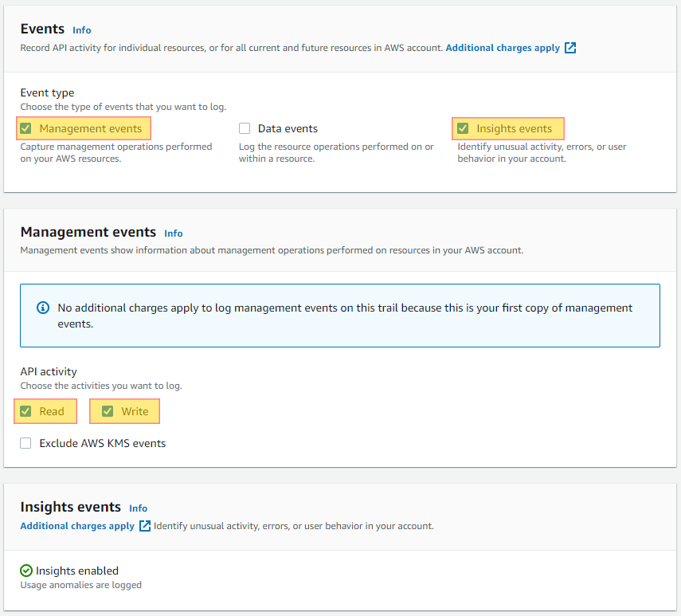Screen dimensions: 681x616
Task: Open the external link icon in Events header
Action: tap(569, 48)
